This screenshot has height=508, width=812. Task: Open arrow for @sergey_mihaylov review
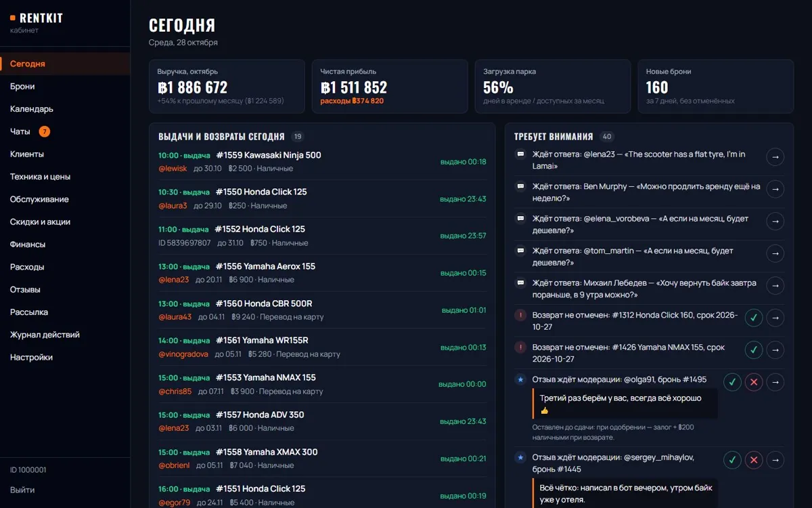(x=775, y=460)
